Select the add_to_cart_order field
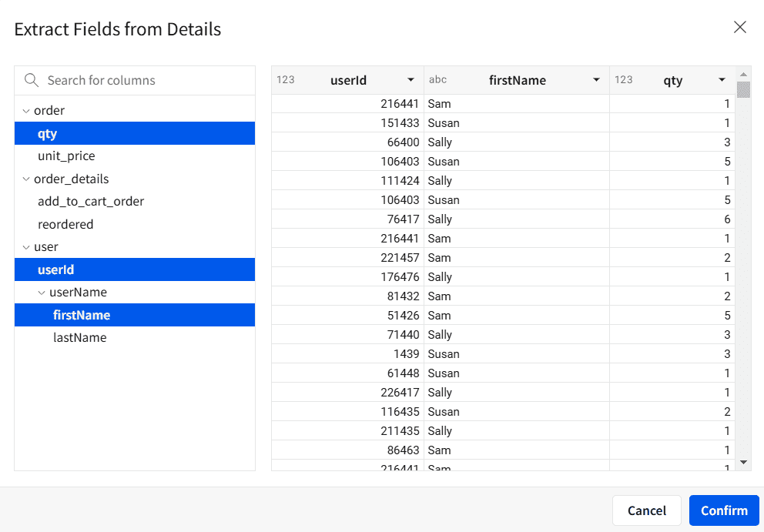Screen dimensions: 764x532 click(91, 202)
